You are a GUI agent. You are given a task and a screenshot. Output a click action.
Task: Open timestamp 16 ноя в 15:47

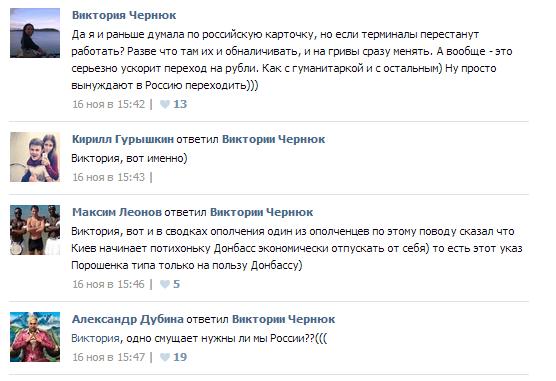click(109, 357)
